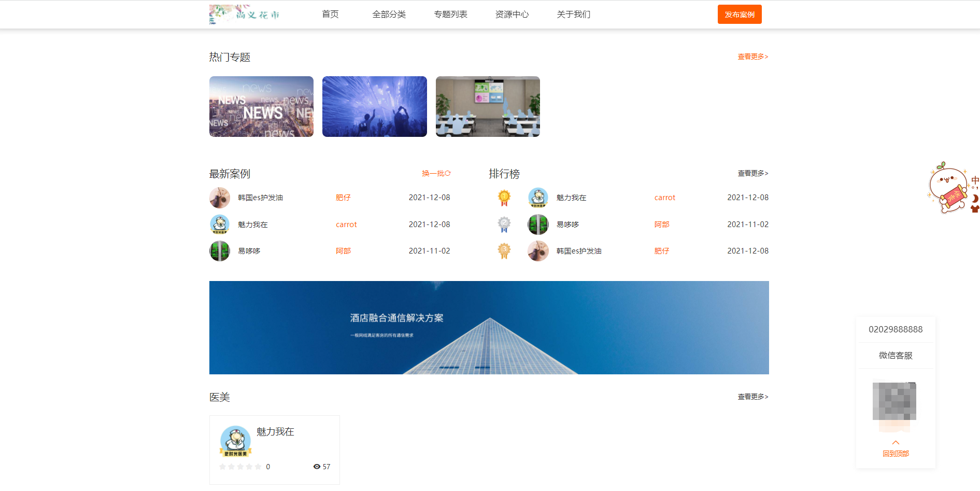Go to 专题列表 in navigation
The height and width of the screenshot is (491, 980).
point(450,15)
